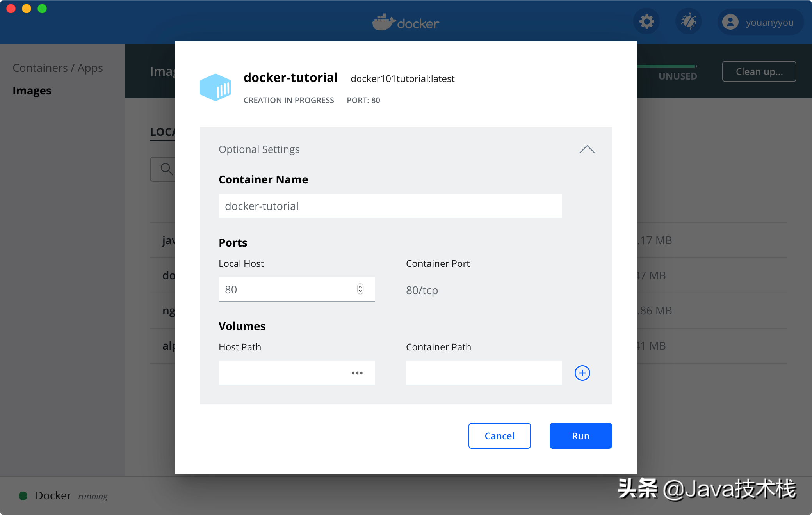Click the Cancel button

point(499,436)
